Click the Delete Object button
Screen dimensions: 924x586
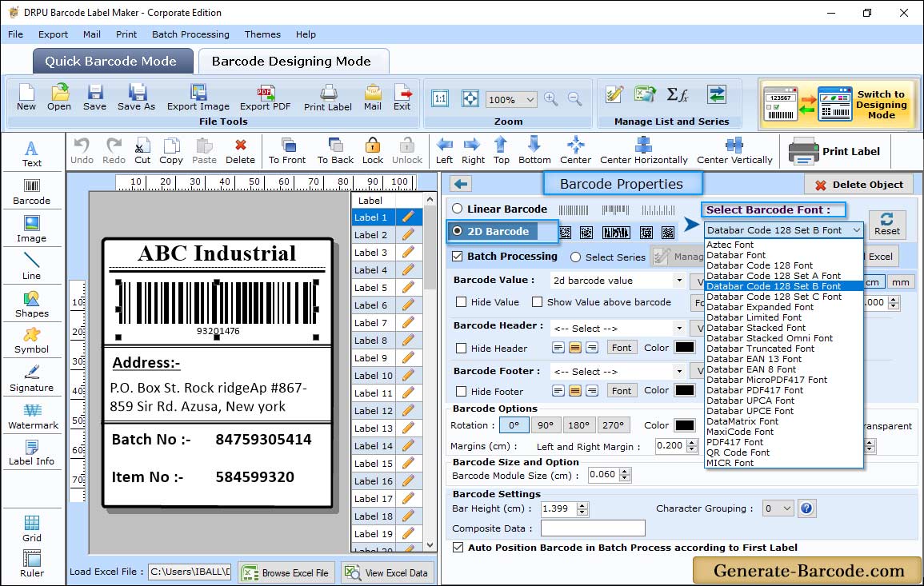point(858,185)
